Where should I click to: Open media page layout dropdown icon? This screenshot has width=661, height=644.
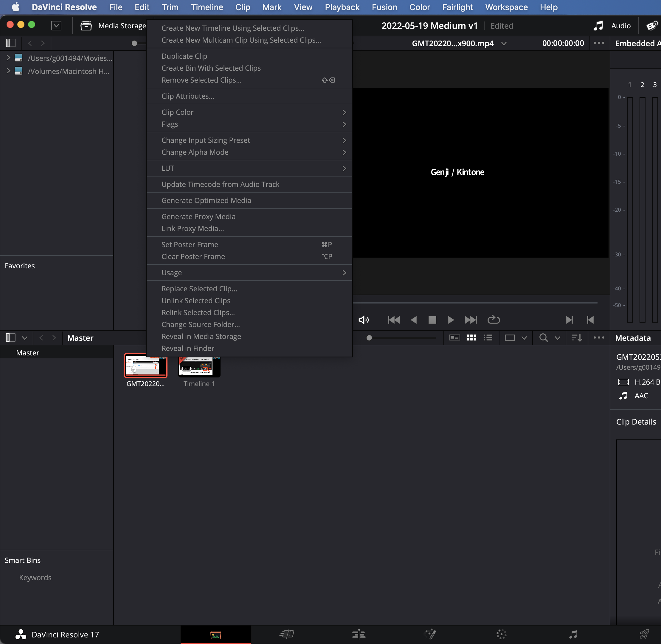pos(56,26)
